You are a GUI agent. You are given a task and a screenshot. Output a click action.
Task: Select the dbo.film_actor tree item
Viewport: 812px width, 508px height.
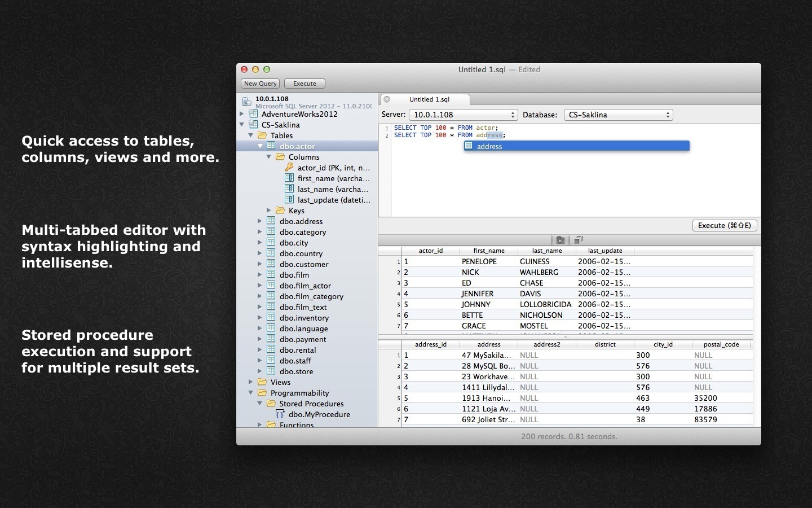tap(305, 286)
